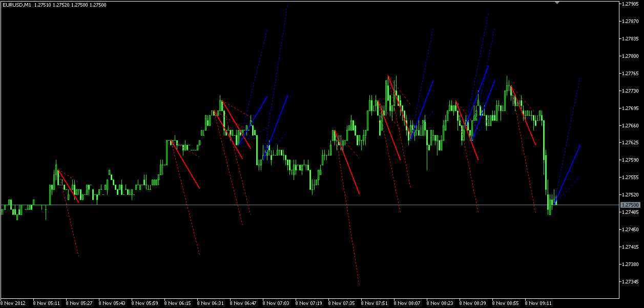This screenshot has width=644, height=308.
Task: Click the 8 Nov 2012 date label
Action: pos(13,303)
